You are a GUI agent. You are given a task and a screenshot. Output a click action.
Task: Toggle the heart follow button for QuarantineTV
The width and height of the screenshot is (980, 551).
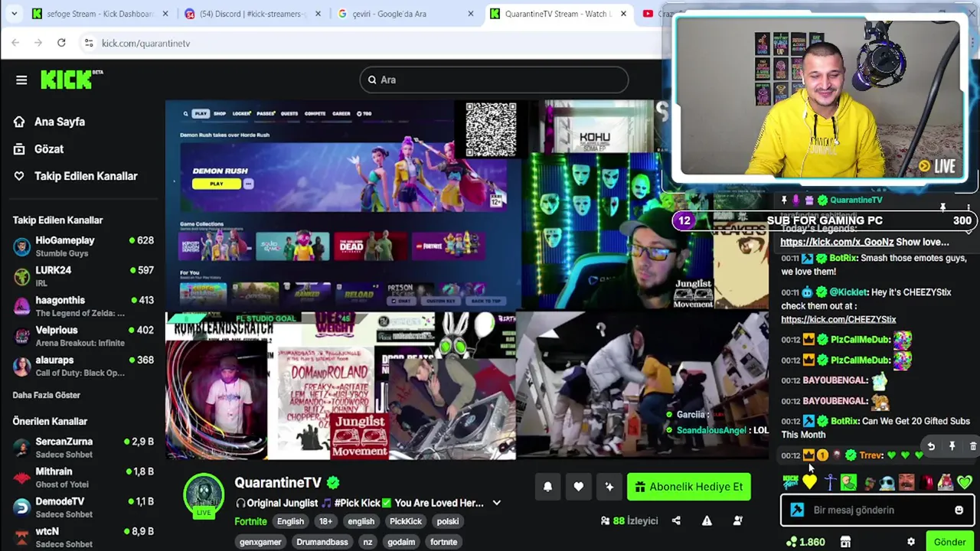[x=578, y=487]
